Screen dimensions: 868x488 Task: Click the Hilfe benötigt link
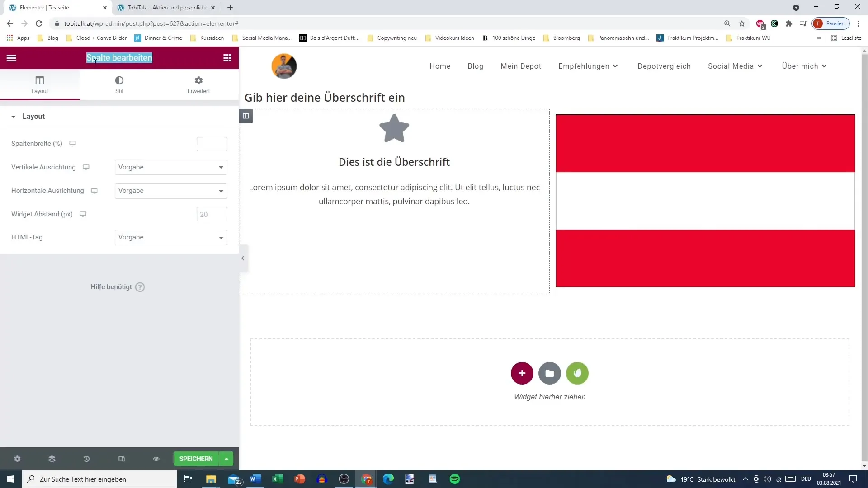tap(118, 287)
